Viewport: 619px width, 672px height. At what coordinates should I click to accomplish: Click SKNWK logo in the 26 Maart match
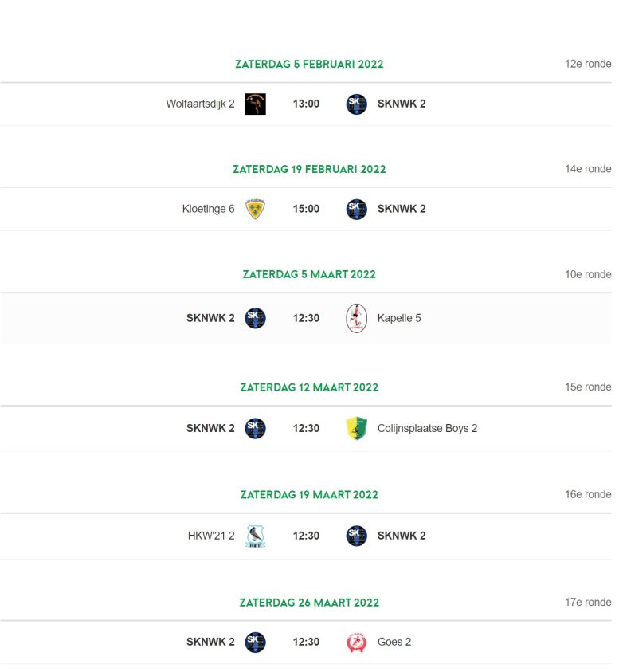click(x=255, y=642)
